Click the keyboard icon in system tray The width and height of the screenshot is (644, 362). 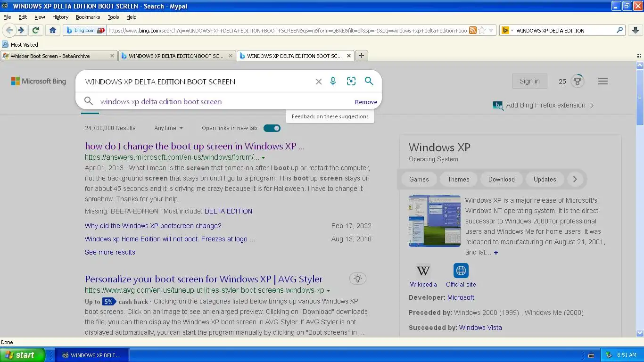pos(591,355)
